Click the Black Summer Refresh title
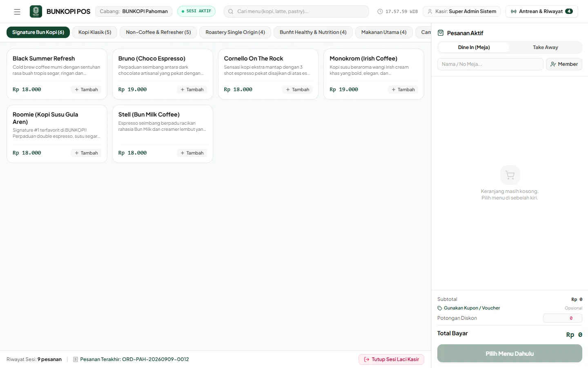The height and width of the screenshot is (368, 588). [x=44, y=58]
